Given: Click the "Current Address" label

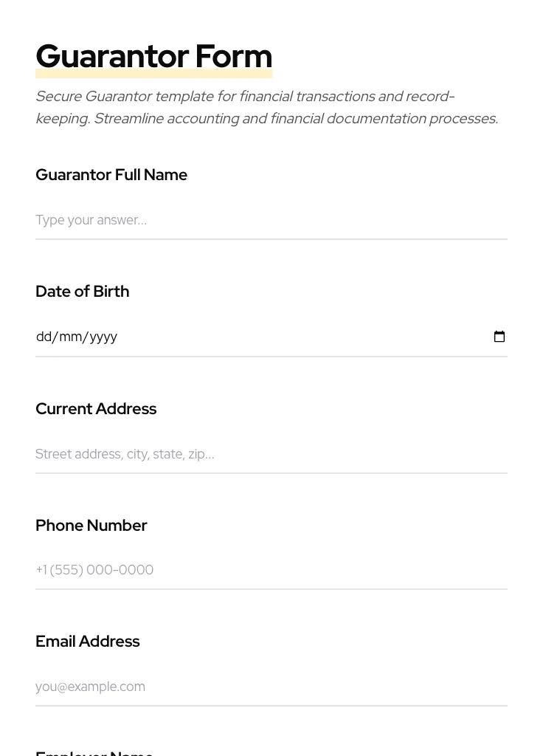Looking at the screenshot, I should [x=96, y=409].
